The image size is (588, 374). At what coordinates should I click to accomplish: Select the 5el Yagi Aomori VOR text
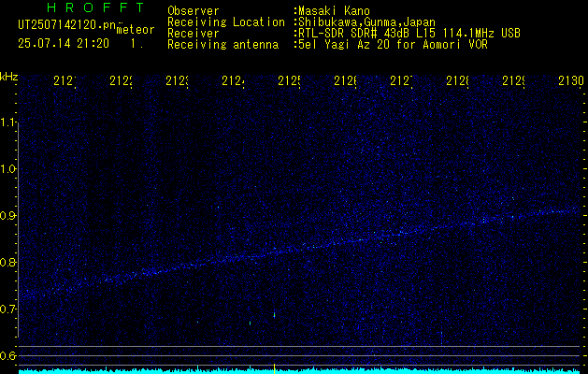(x=393, y=45)
